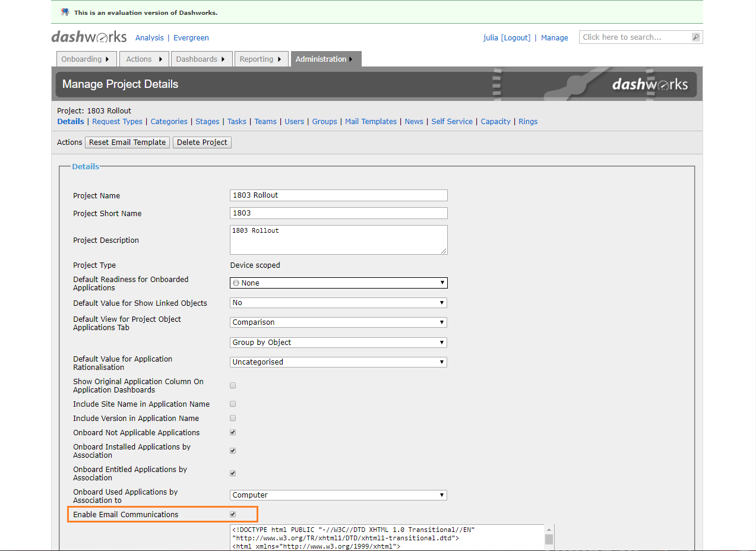The image size is (756, 551).
Task: Check Include Version in Application Name
Action: (x=233, y=418)
